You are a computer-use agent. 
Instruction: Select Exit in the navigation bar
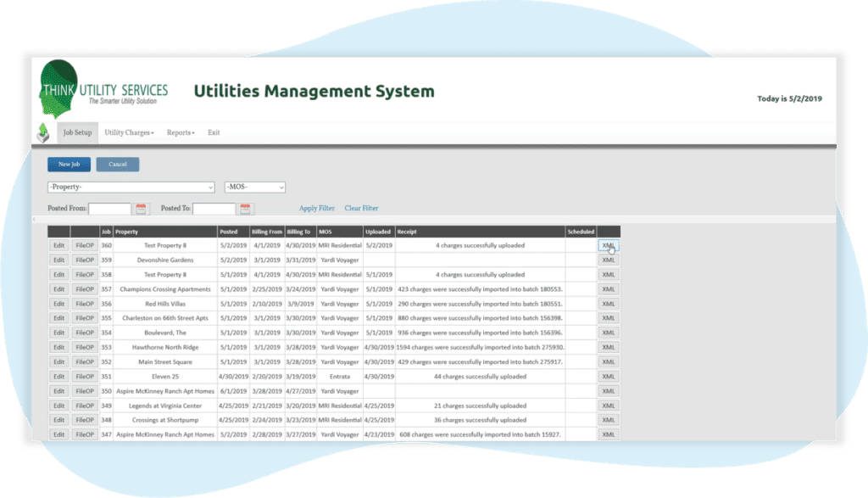[x=214, y=133]
